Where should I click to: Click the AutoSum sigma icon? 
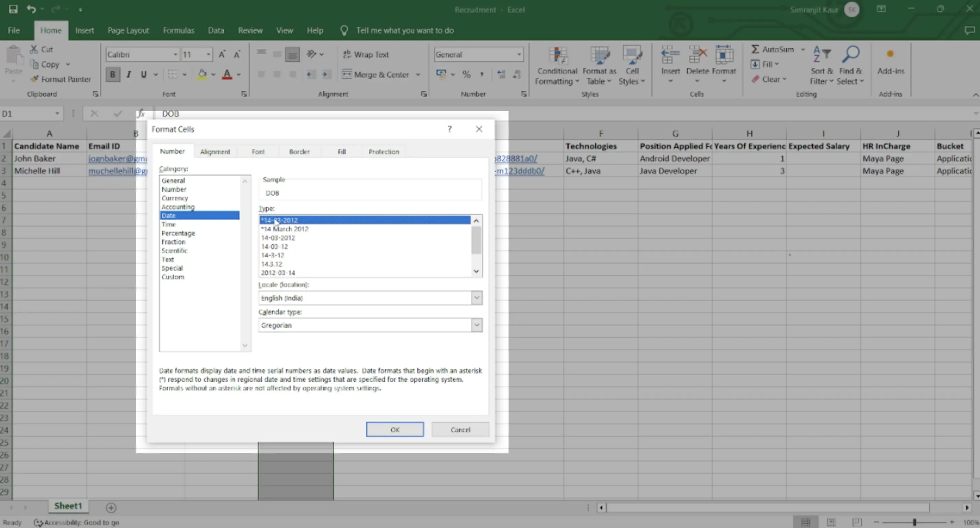pyautogui.click(x=755, y=49)
